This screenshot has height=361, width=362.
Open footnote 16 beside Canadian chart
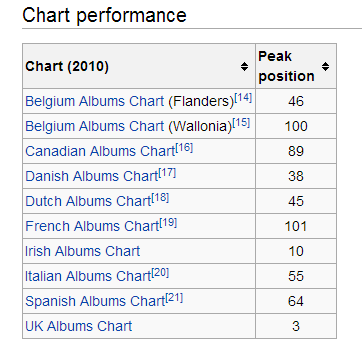(x=184, y=148)
